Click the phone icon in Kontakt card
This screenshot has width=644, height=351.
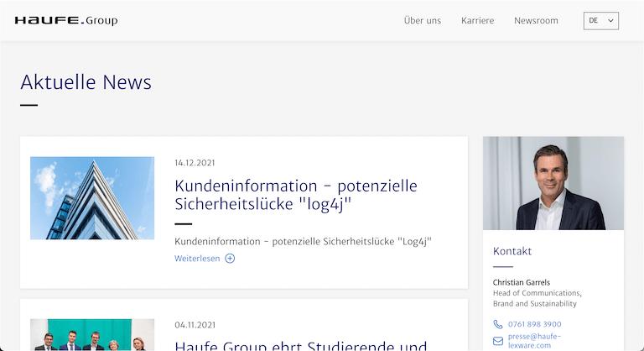[498, 324]
